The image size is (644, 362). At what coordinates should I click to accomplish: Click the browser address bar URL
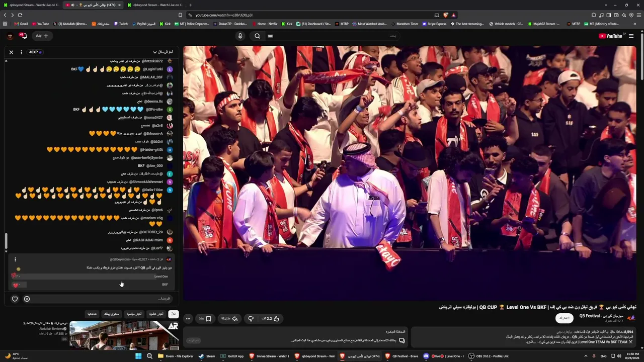coord(224,15)
